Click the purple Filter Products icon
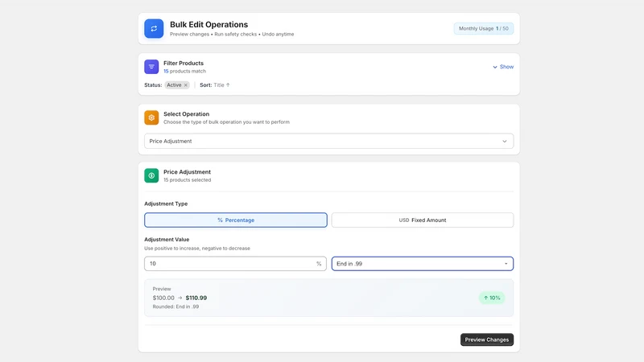The image size is (644, 362). click(x=151, y=67)
